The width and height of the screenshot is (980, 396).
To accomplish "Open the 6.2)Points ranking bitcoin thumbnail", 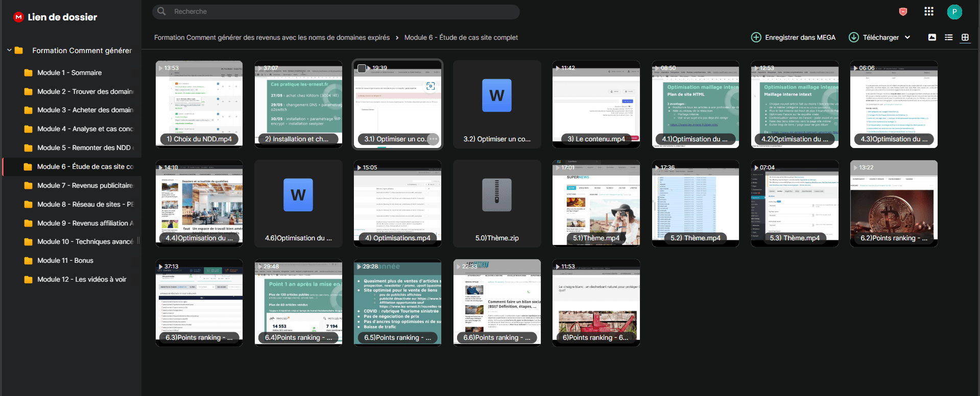I will pyautogui.click(x=894, y=204).
